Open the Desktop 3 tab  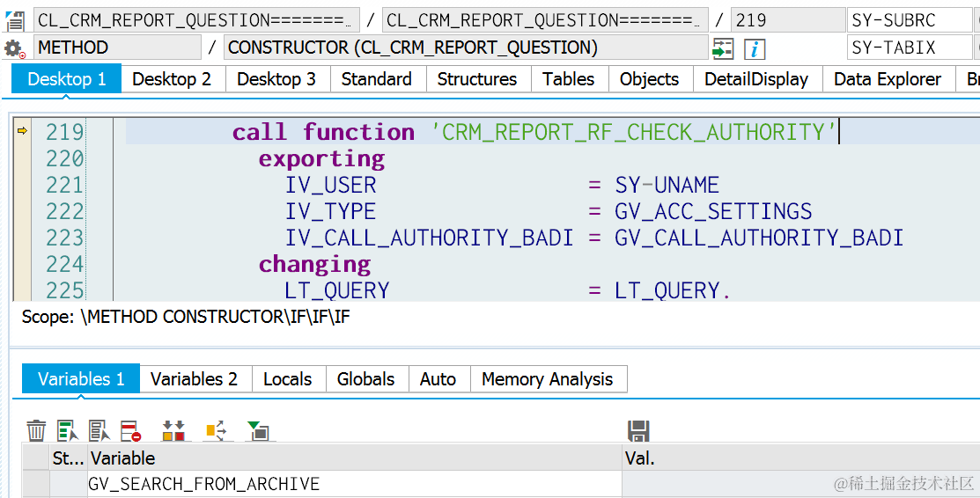click(x=276, y=79)
